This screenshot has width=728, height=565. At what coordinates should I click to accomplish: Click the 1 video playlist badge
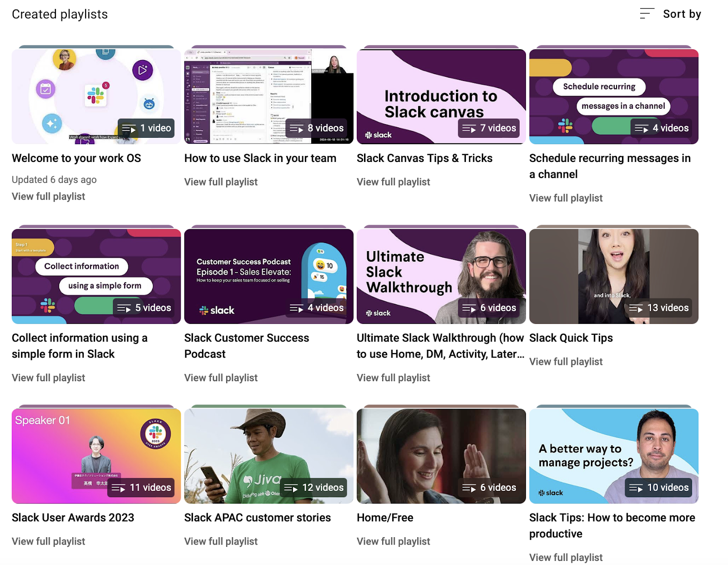146,128
